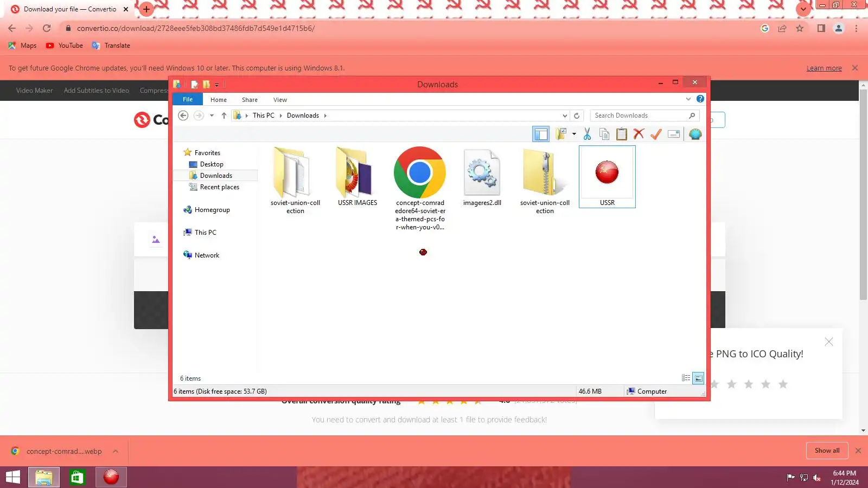Screen dimensions: 868x488
Task: Select Network in the navigation pane
Action: [207, 255]
